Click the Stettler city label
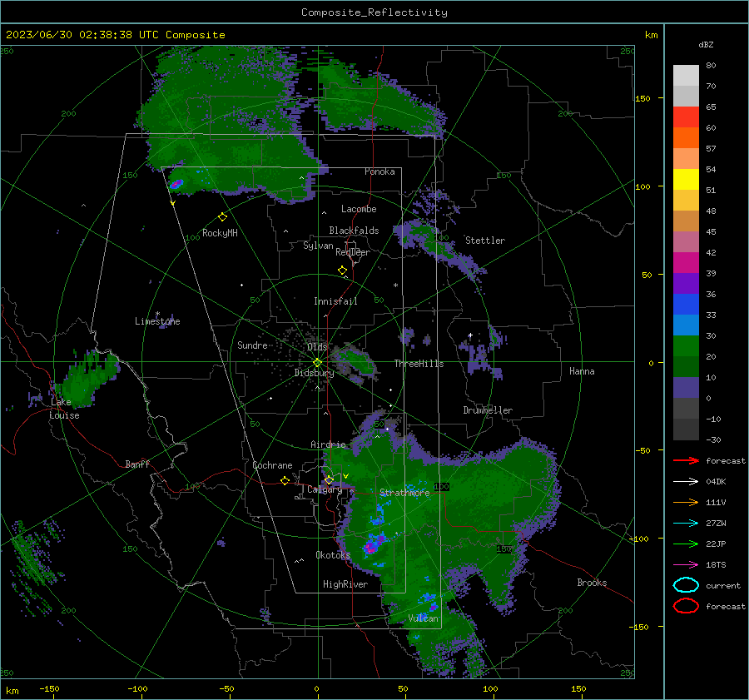The image size is (749, 700). point(485,241)
